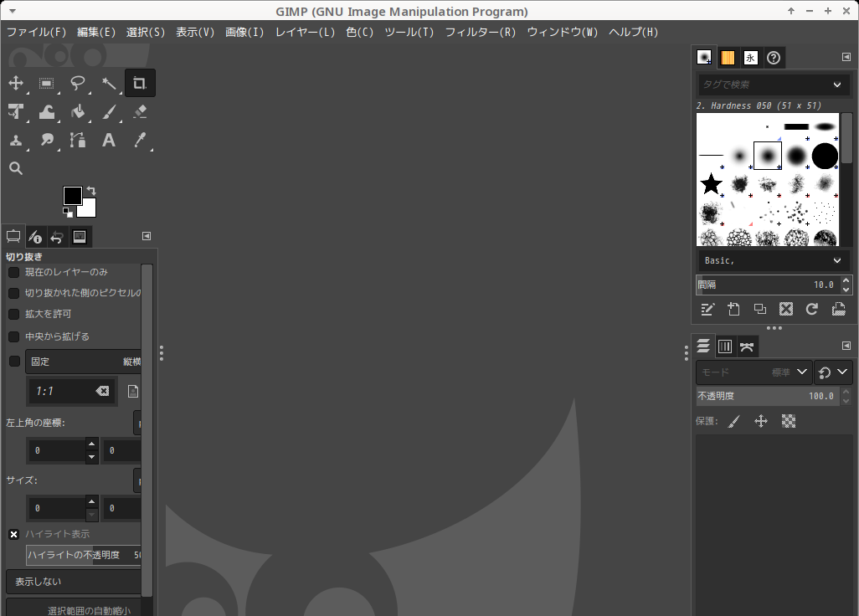The width and height of the screenshot is (859, 616).
Task: Open the 編集(E) menu
Action: [x=96, y=33]
